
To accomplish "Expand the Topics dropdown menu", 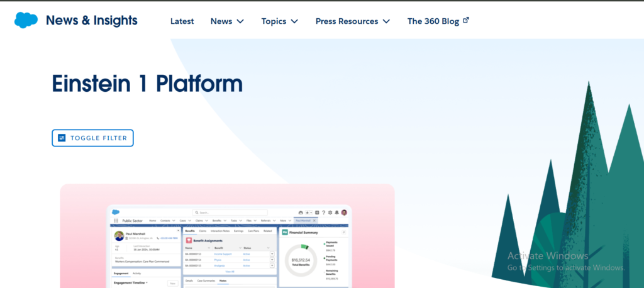I will [x=280, y=21].
